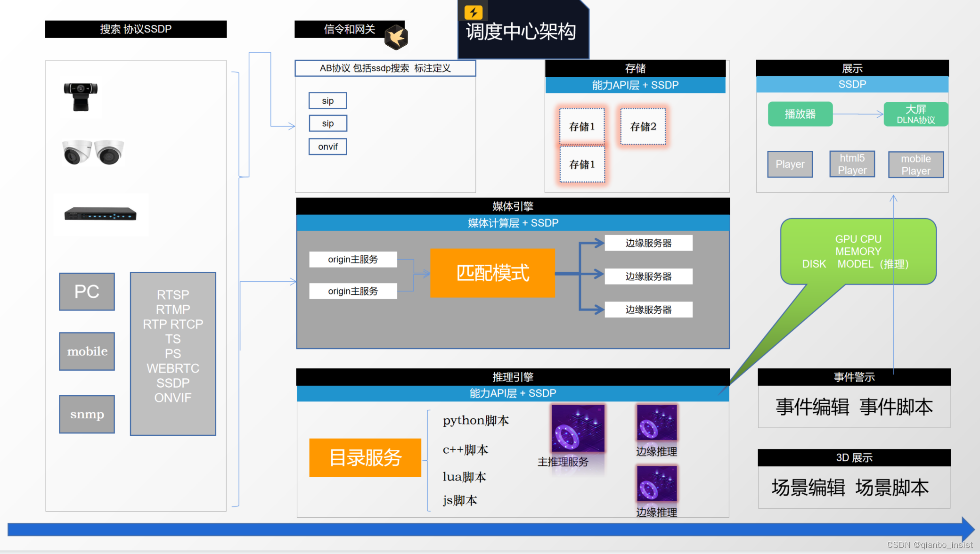Select the 展示 header tab
This screenshot has height=554, width=980.
coord(852,67)
